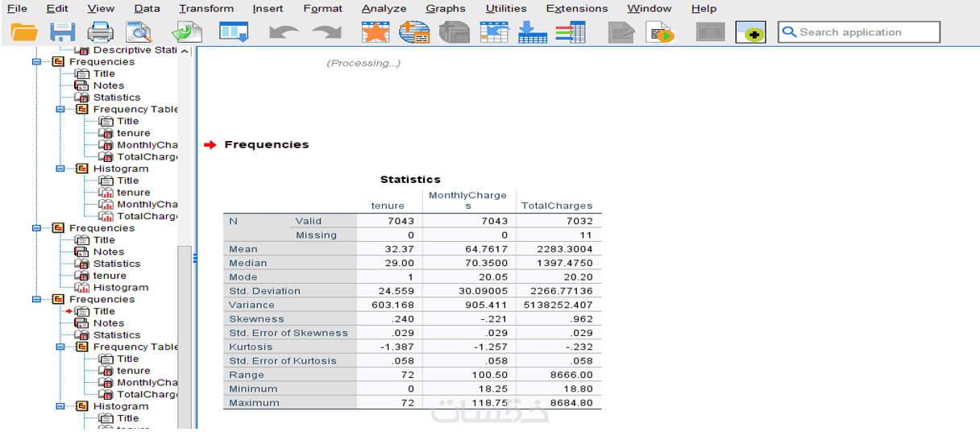
Task: Click the MonthlyCharges column header in table
Action: [467, 200]
